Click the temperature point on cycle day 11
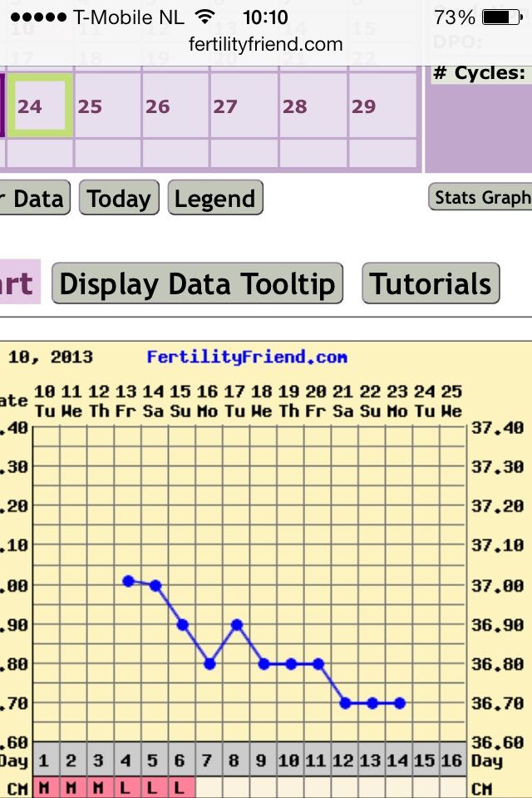Image resolution: width=532 pixels, height=798 pixels. (318, 663)
